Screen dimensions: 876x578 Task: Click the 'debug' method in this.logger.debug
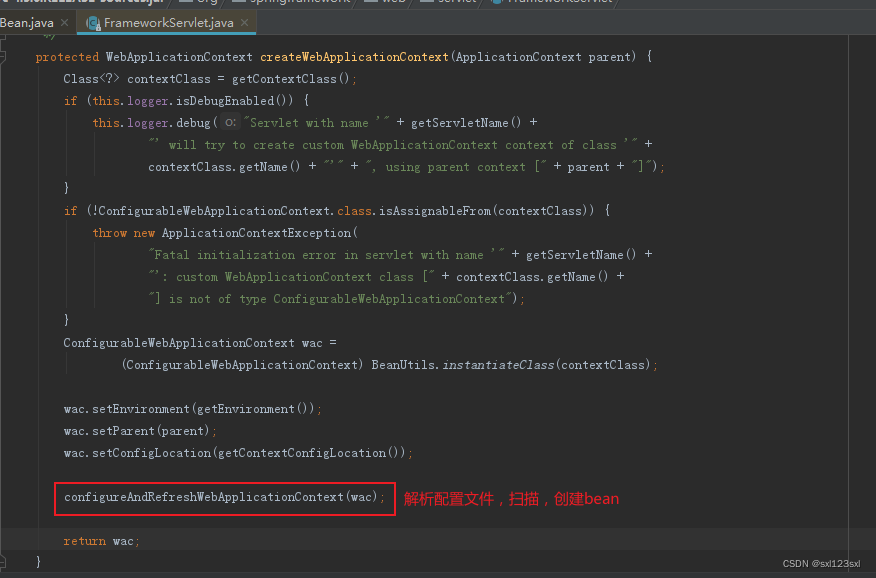click(x=193, y=123)
